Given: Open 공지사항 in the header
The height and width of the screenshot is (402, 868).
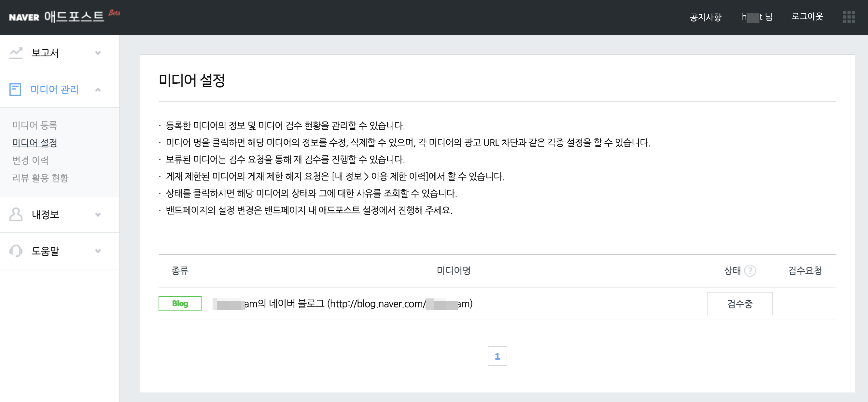Looking at the screenshot, I should (x=705, y=17).
